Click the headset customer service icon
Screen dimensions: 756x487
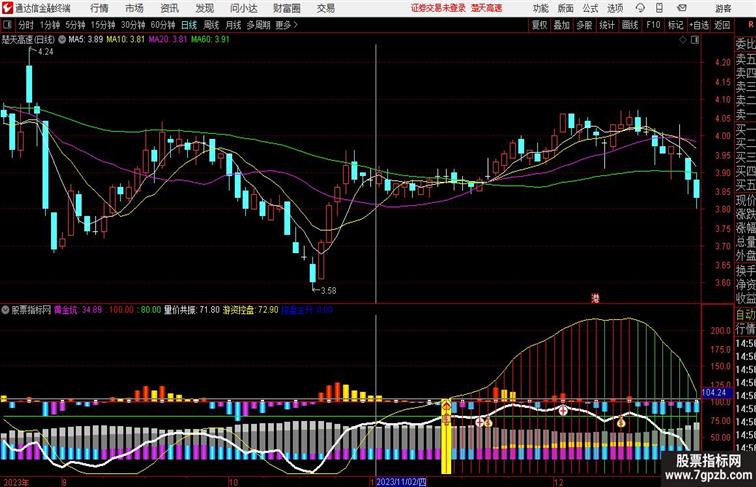point(640,8)
